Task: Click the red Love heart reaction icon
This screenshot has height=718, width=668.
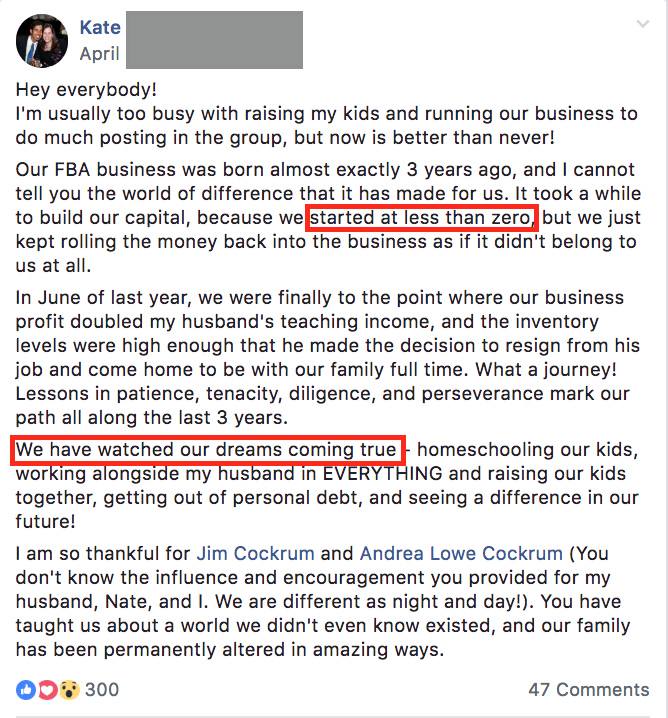Action: (x=47, y=690)
